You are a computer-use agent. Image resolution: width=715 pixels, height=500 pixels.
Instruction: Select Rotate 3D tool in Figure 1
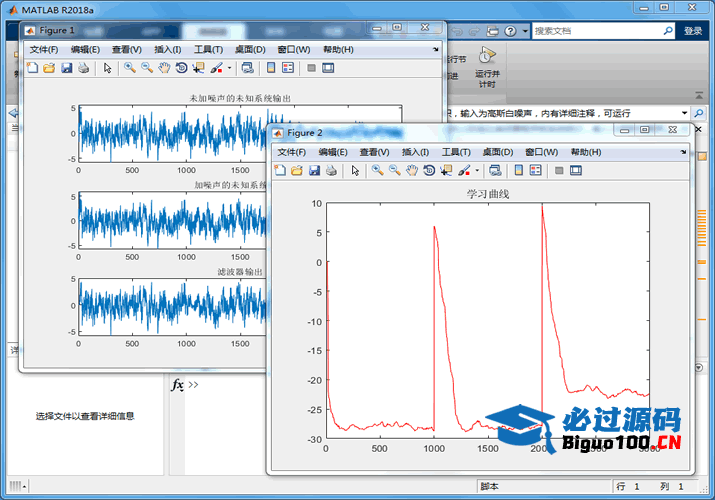(x=181, y=68)
